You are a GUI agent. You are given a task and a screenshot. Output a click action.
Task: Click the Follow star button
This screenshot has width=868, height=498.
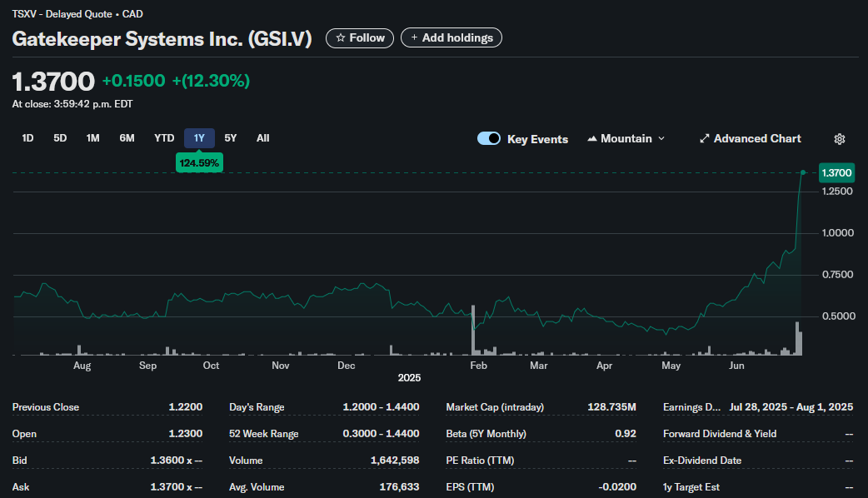[x=360, y=38]
